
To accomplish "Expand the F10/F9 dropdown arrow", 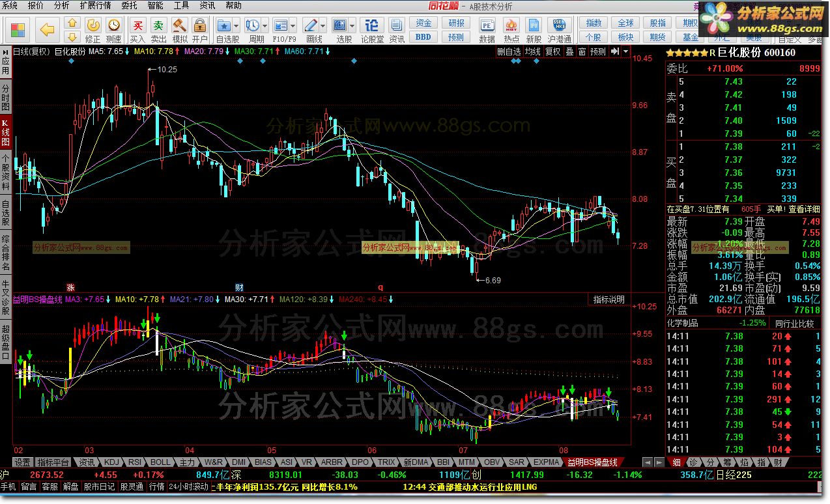I will (x=293, y=25).
